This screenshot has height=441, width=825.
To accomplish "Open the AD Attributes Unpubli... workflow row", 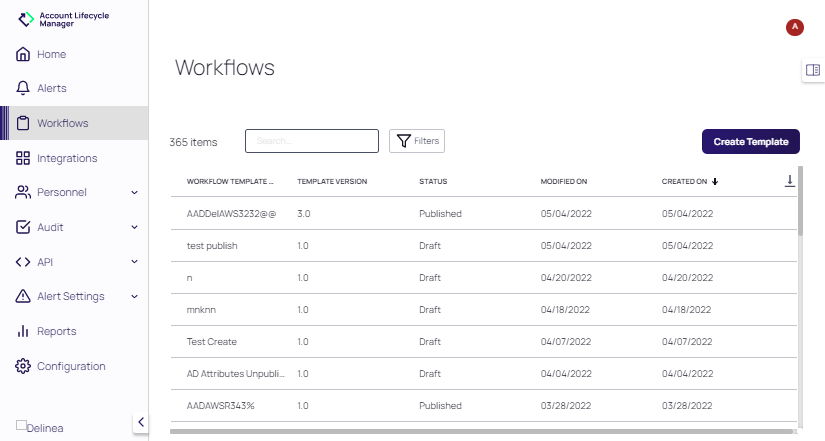I will click(484, 374).
